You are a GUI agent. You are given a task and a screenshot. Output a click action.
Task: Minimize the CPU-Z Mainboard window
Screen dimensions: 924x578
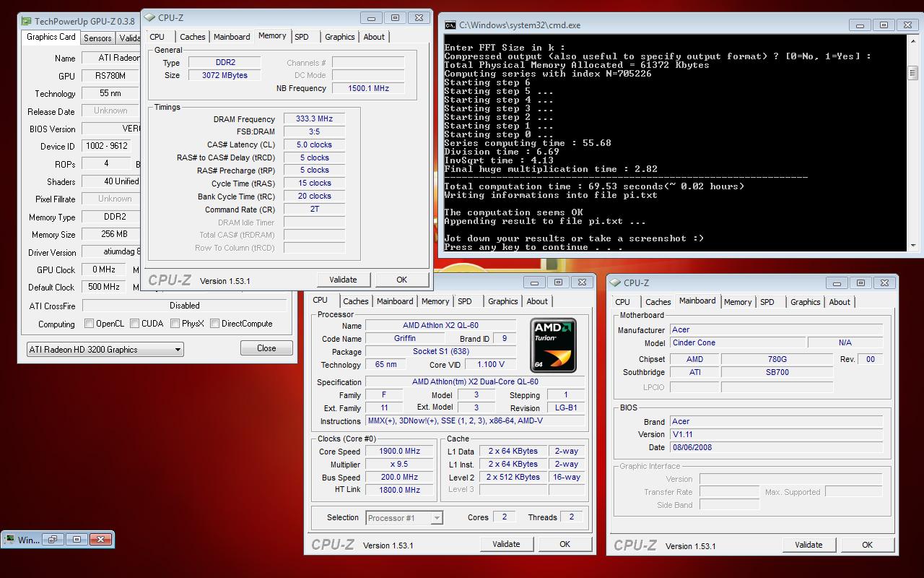tap(837, 282)
